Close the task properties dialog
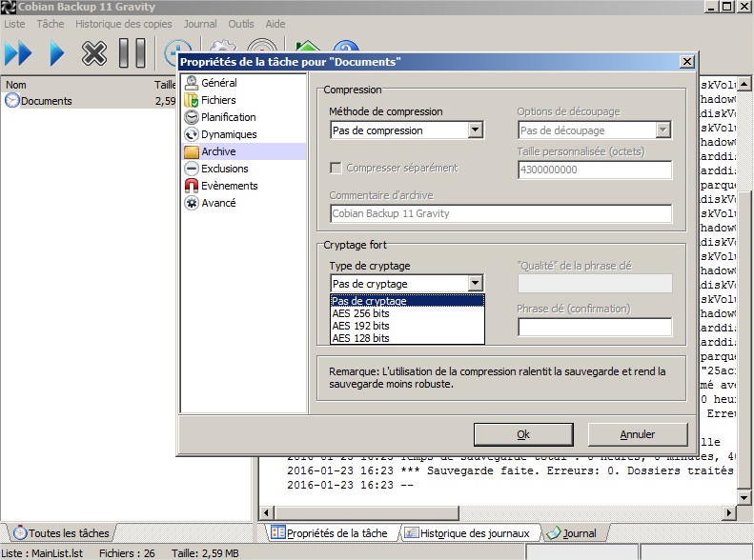This screenshot has width=754, height=560. [x=687, y=62]
